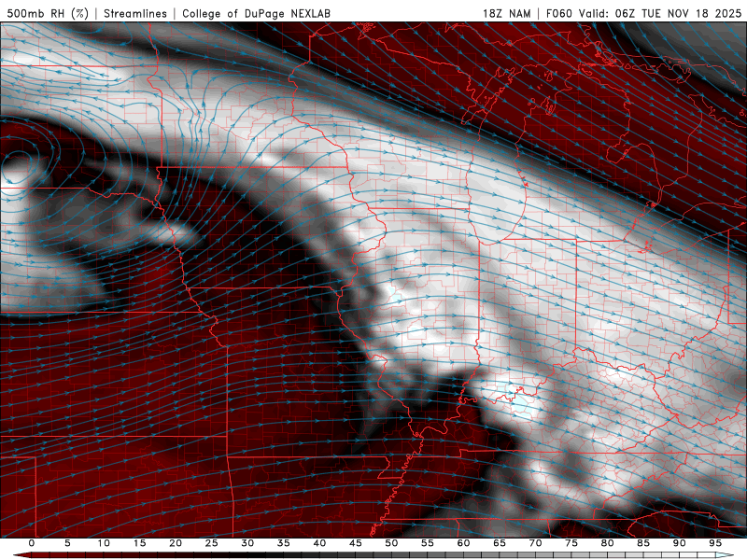Click the colorbar label "35"
Image resolution: width=747 pixels, height=560 pixels.
pyautogui.click(x=284, y=543)
